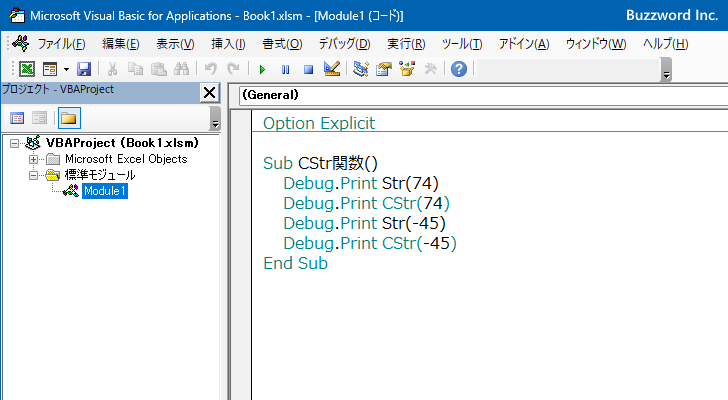Select Microsoft Excel Objects folder
Image resolution: width=728 pixels, height=400 pixels.
pyautogui.click(x=126, y=159)
